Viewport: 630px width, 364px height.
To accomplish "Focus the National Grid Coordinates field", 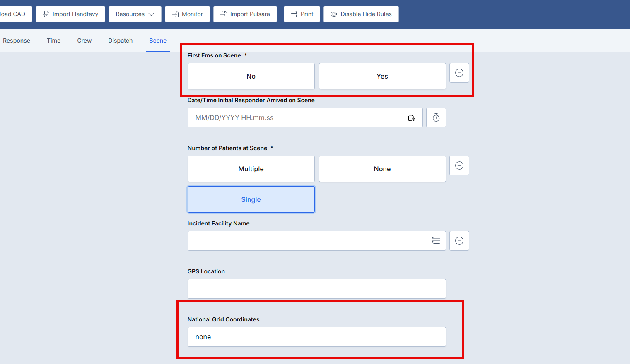I will pos(316,337).
